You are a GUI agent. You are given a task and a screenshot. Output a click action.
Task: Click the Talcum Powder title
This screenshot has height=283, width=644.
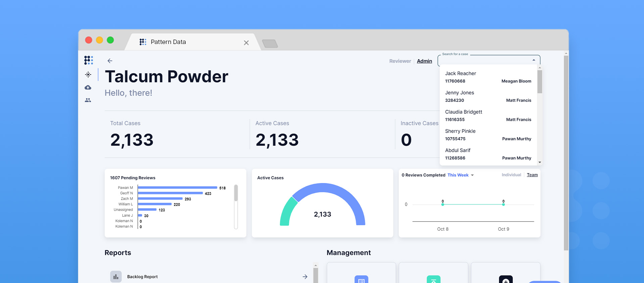click(166, 77)
